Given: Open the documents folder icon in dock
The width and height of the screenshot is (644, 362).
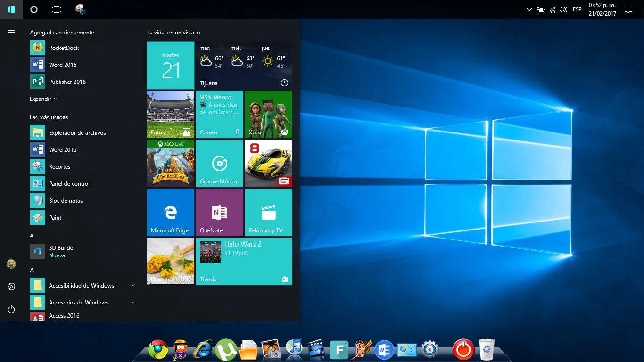Looking at the screenshot, I should [248, 350].
